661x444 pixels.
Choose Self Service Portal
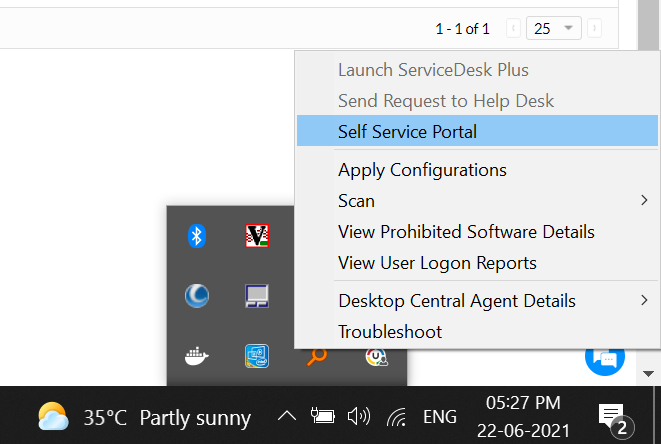(477, 131)
